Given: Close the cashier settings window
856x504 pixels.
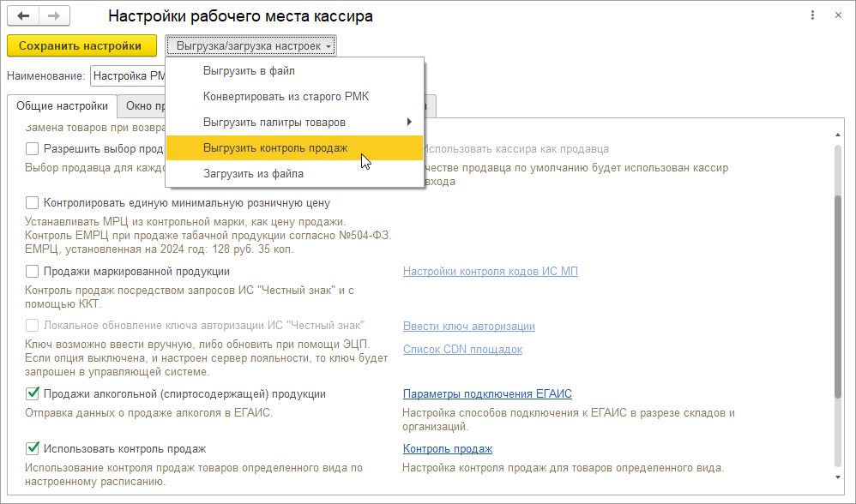Looking at the screenshot, I should tap(838, 15).
